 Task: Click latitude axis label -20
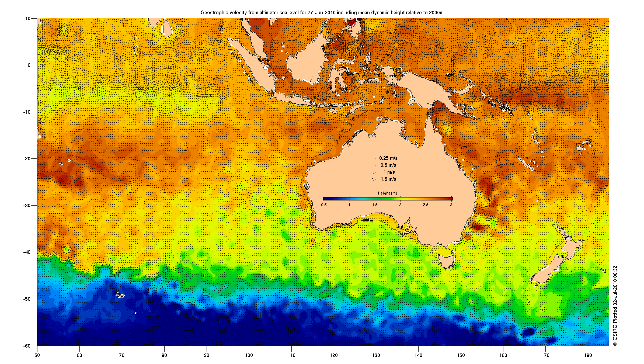tap(27, 159)
